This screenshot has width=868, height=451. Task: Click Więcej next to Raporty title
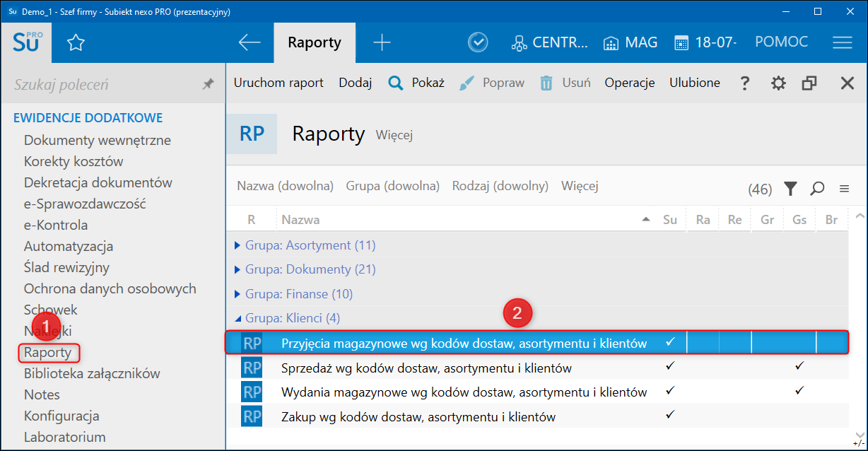tap(394, 134)
